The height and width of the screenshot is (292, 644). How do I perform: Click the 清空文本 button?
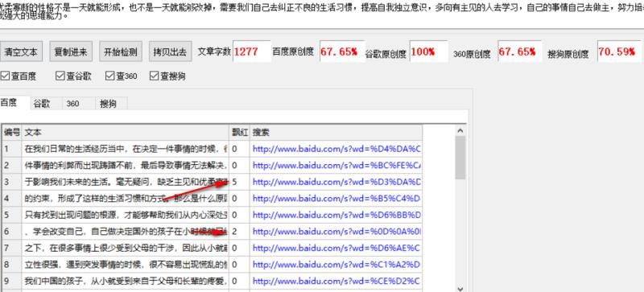(21, 51)
